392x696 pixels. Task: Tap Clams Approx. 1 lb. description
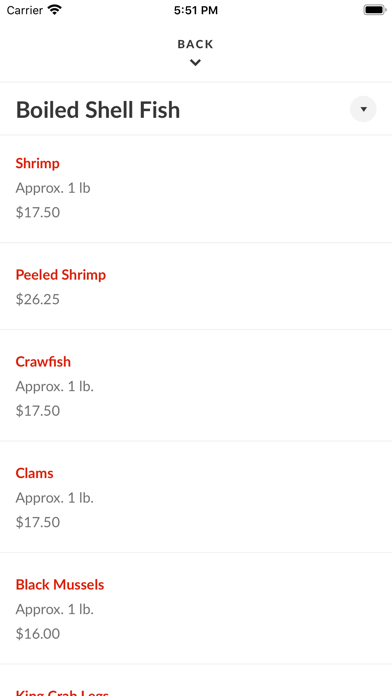pos(55,498)
